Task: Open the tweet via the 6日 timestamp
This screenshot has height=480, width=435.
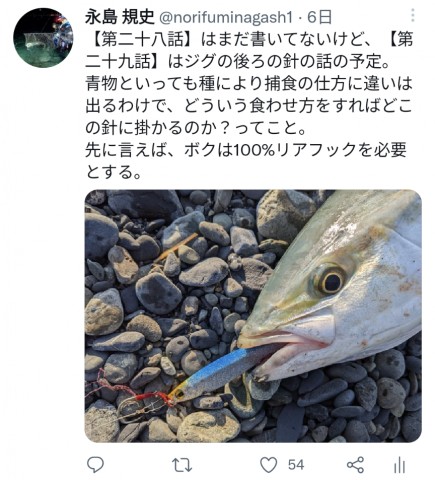Action: [x=319, y=17]
